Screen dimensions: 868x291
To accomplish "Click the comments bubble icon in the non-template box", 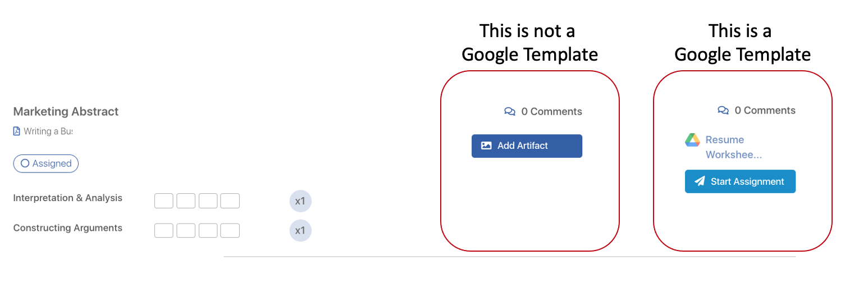I will click(510, 111).
